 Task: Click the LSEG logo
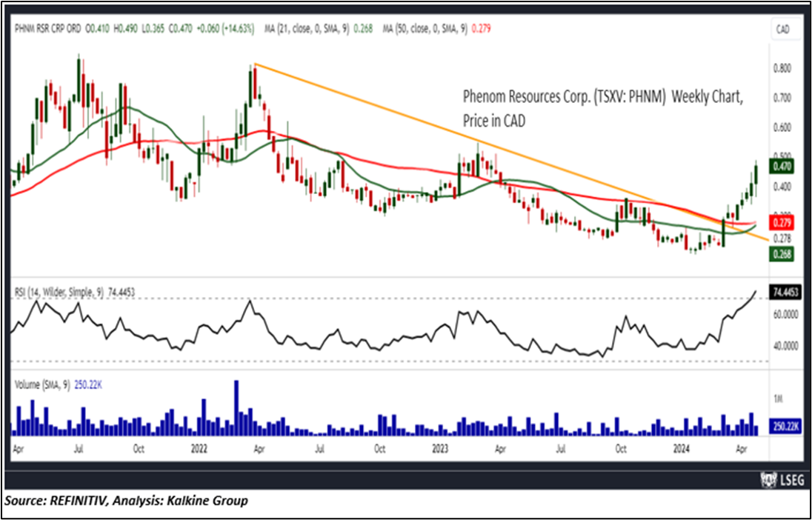(x=782, y=479)
